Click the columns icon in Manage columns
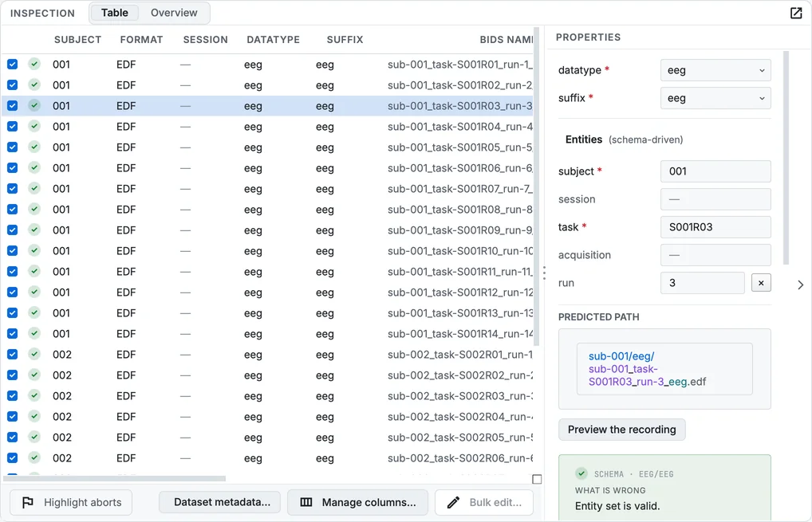 [x=306, y=502]
